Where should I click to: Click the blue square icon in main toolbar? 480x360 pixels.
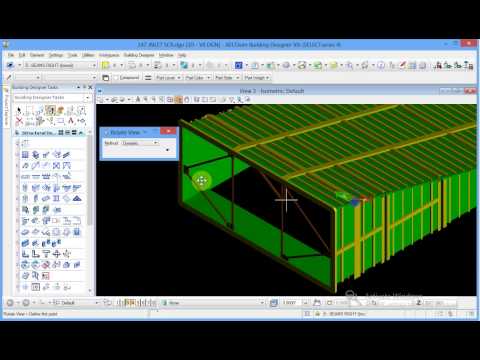click(238, 65)
